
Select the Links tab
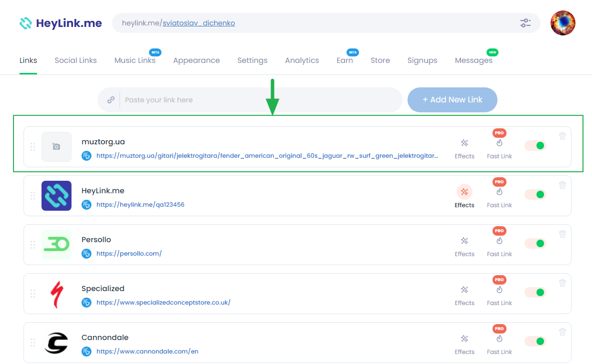coord(28,60)
